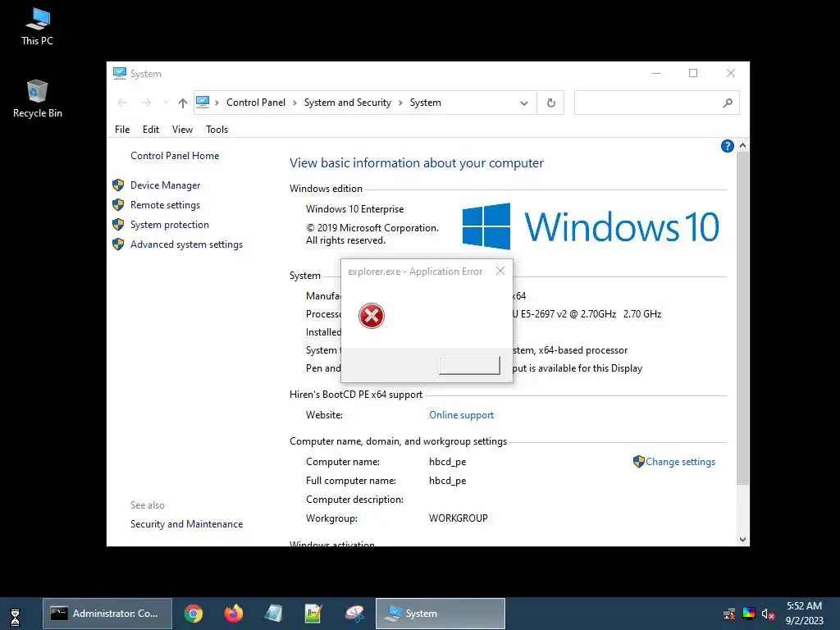The height and width of the screenshot is (630, 840).
Task: Open the green notepad taskbar icon
Action: click(x=313, y=614)
